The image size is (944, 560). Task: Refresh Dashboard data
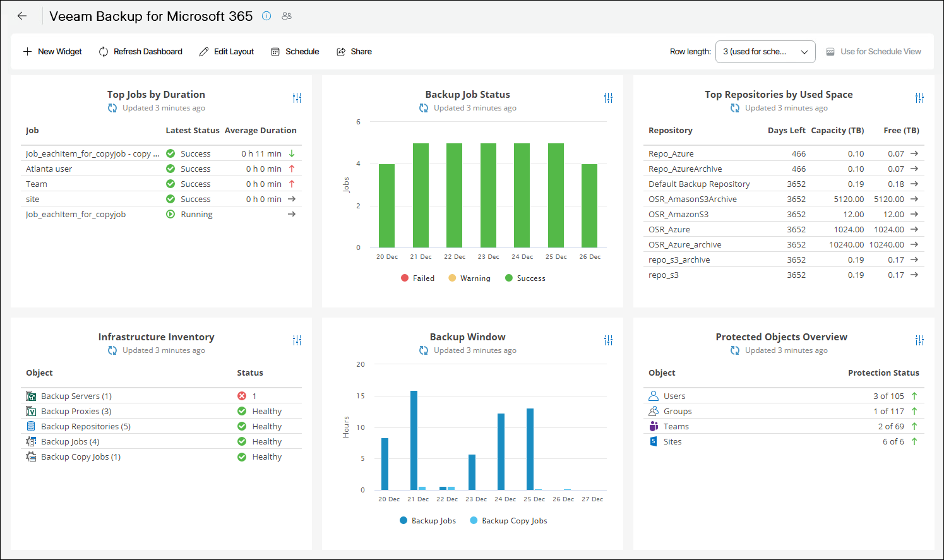tap(140, 52)
